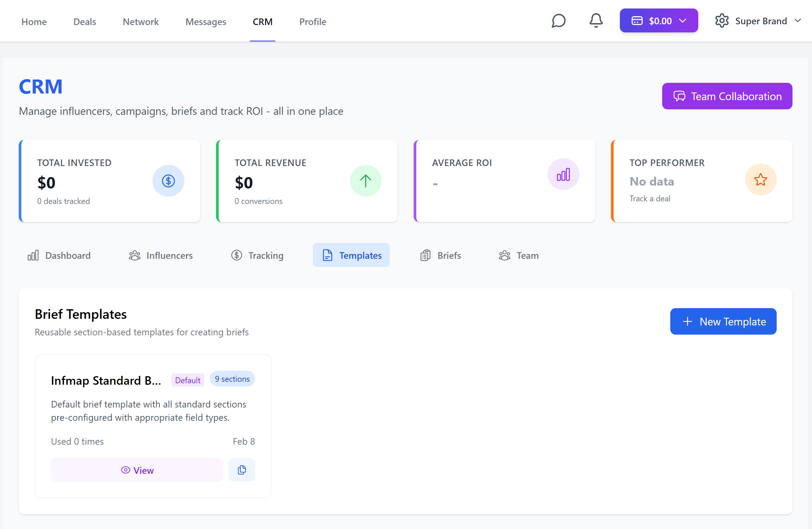The image size is (812, 529).
Task: Create a New Template
Action: [x=723, y=321]
